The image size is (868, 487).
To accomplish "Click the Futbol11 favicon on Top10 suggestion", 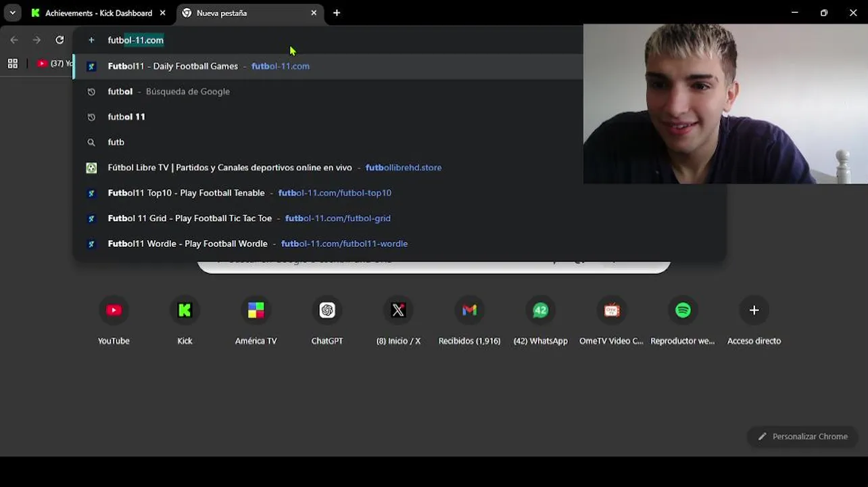I will [91, 193].
